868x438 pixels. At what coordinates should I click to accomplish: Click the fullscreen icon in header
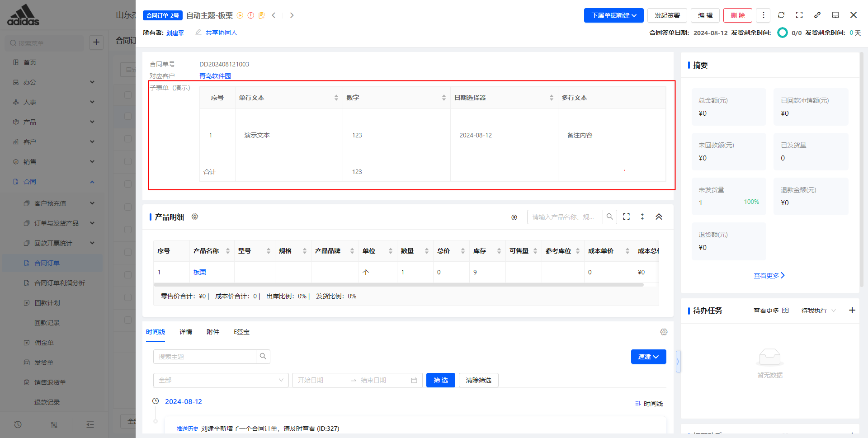[799, 15]
